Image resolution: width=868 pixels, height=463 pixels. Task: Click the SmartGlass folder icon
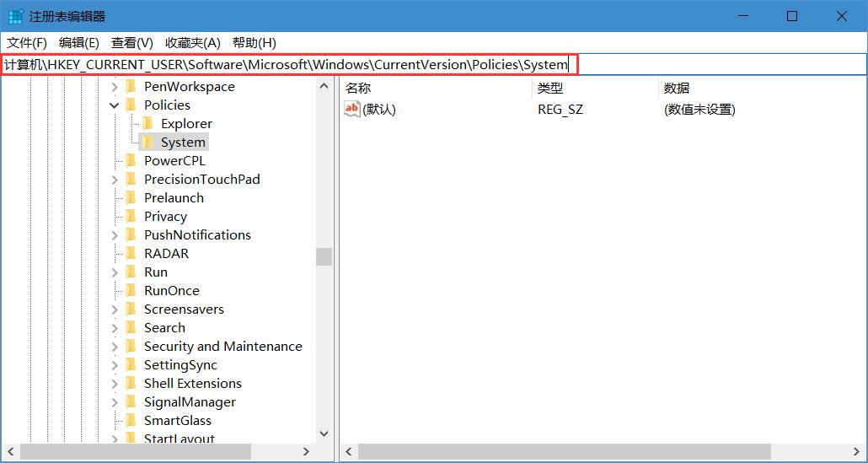(x=131, y=421)
